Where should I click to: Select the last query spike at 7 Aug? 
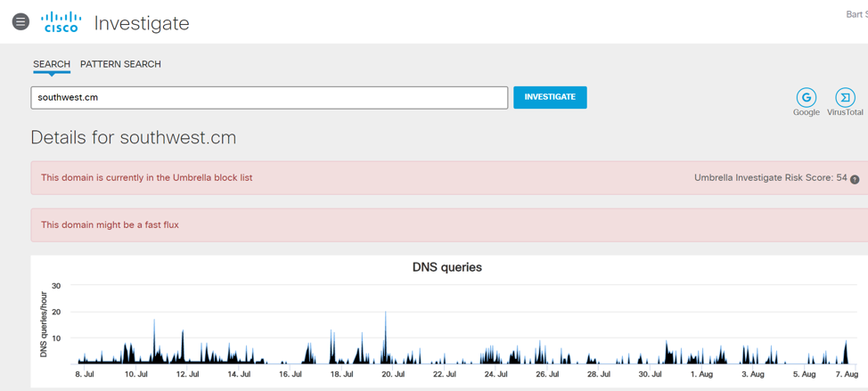coord(846,352)
